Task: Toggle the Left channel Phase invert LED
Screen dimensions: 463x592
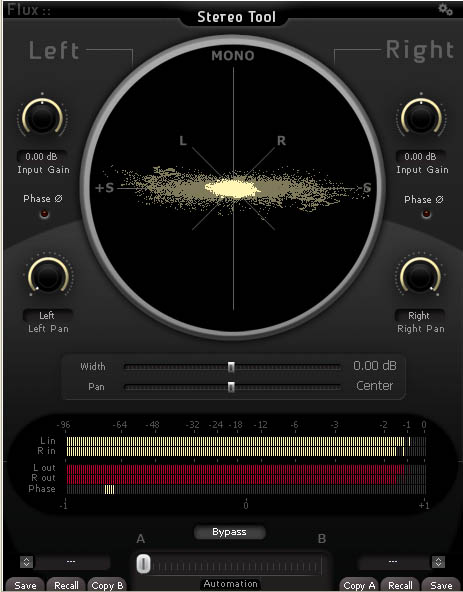Action: click(44, 214)
